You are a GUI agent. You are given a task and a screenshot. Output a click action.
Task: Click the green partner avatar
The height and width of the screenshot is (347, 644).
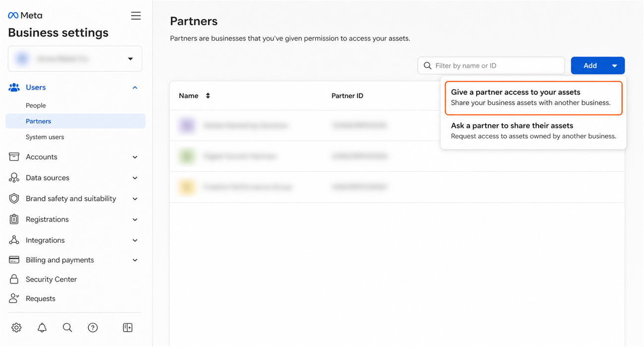tap(187, 157)
